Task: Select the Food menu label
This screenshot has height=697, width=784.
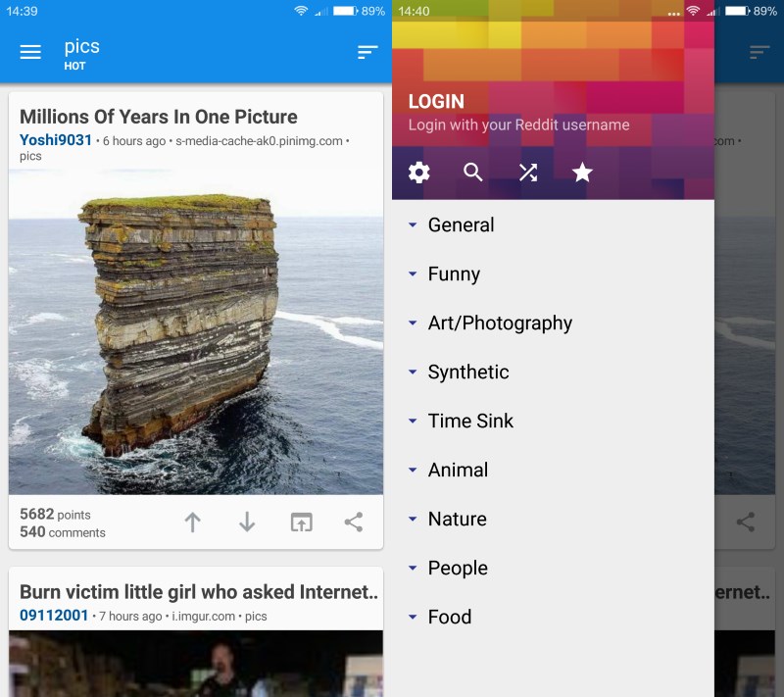Action: (x=450, y=617)
